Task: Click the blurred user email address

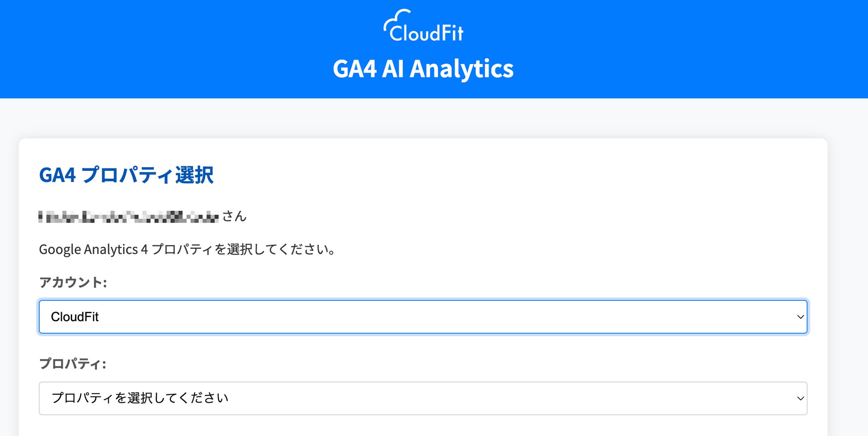Action: 128,217
